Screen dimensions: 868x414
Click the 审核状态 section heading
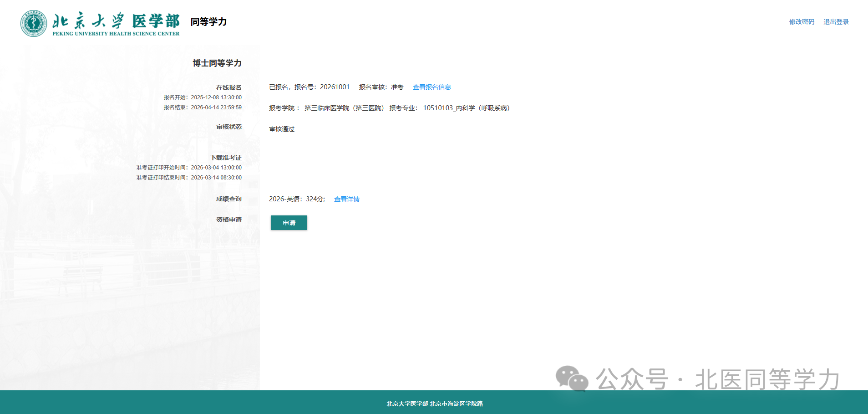tap(230, 127)
